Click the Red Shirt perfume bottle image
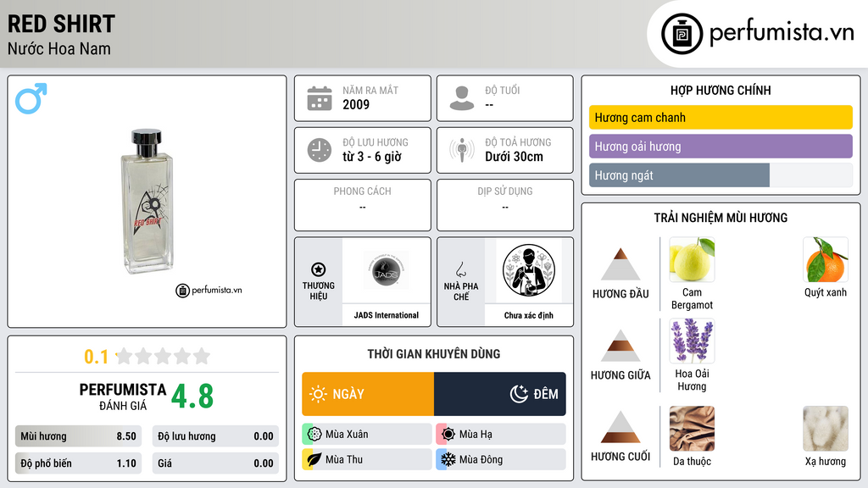Viewport: 868px width, 488px height. click(147, 202)
